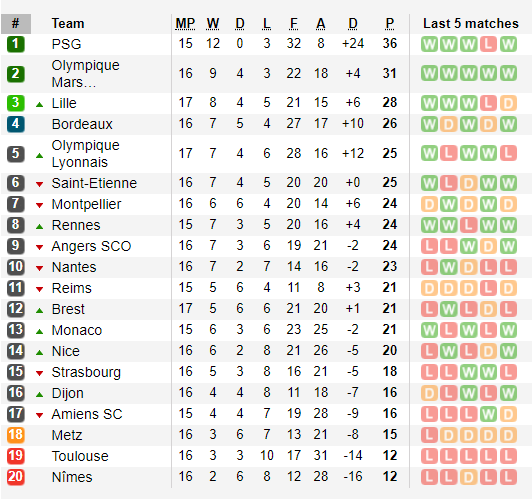
Task: Click the red down arrow next to Saint-Etienne
Action: [x=39, y=184]
